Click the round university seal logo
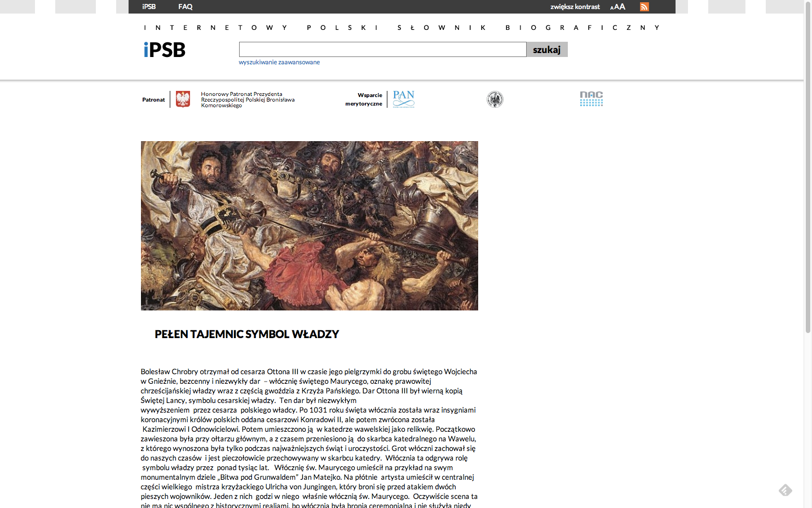The image size is (812, 508). coord(495,99)
